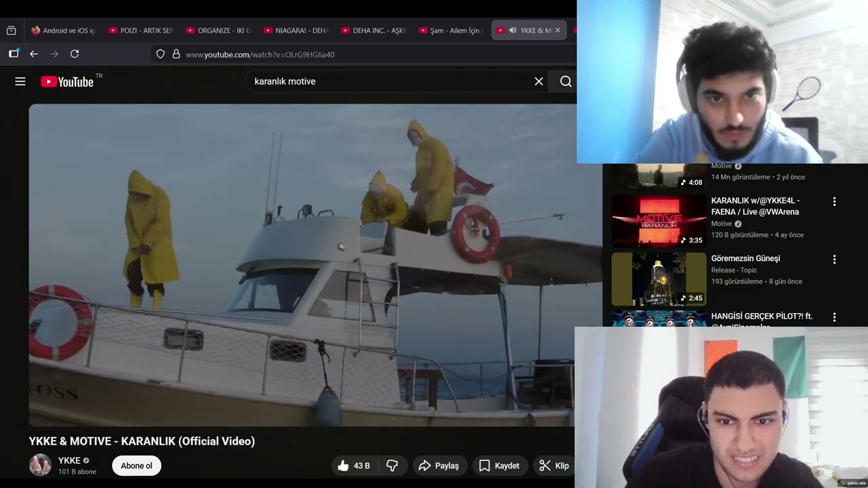Switch to the 'Android ve iOS' tab
Viewport: 868px width, 488px height.
tap(64, 30)
